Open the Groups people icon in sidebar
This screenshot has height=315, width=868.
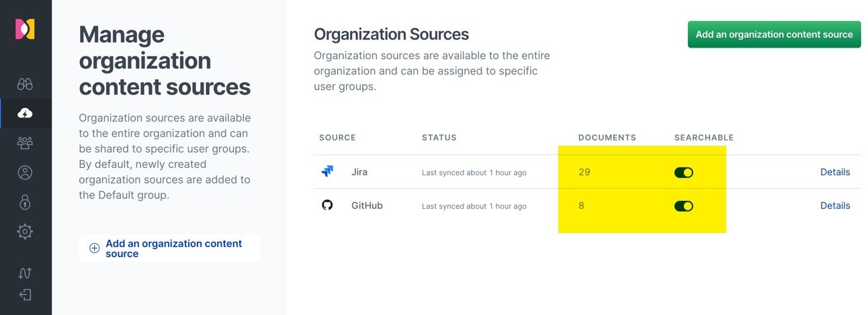[x=25, y=142]
